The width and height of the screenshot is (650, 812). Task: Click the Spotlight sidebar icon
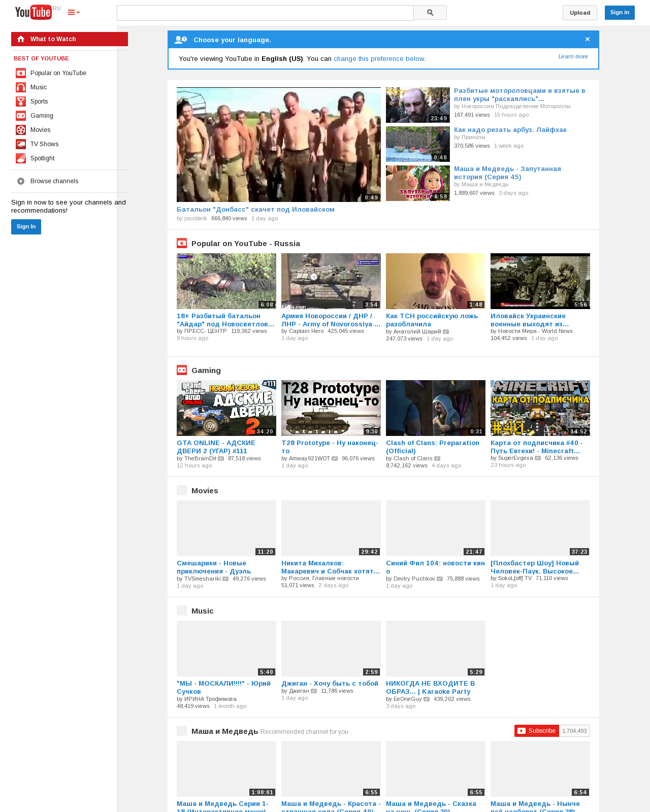point(21,158)
